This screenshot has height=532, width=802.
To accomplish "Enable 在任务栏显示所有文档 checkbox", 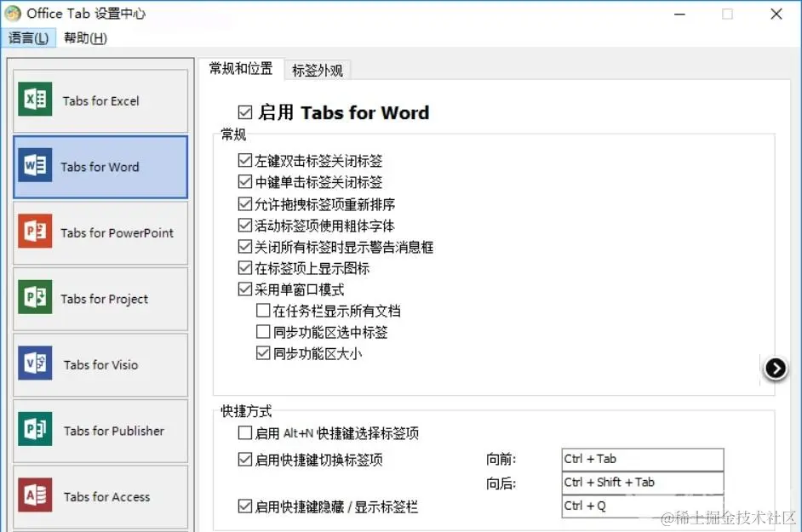I will [263, 310].
